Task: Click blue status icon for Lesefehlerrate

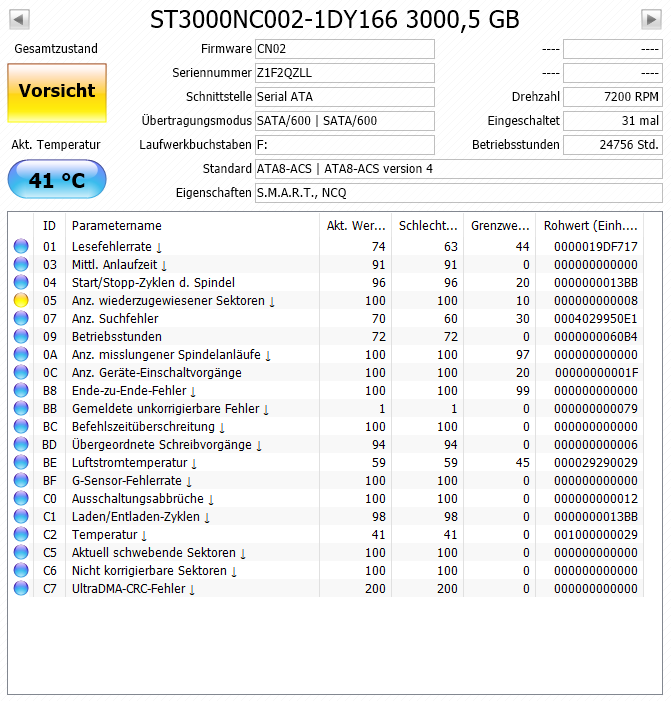Action: 21,246
